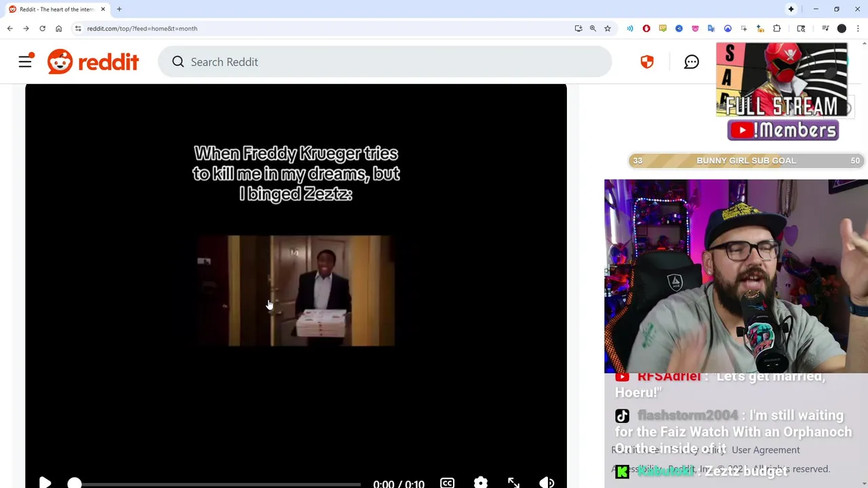The image size is (868, 488).
Task: Go forward in browser history
Action: [26, 28]
